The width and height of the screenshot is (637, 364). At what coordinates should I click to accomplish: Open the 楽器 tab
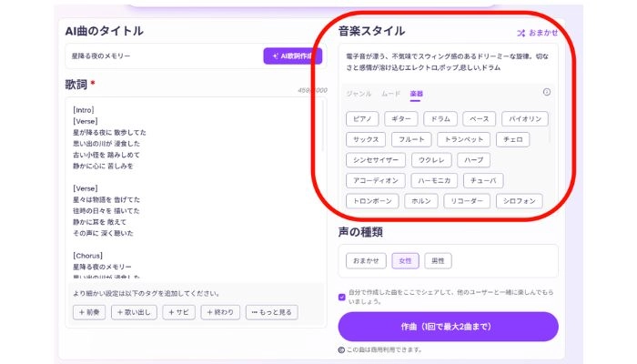417,93
